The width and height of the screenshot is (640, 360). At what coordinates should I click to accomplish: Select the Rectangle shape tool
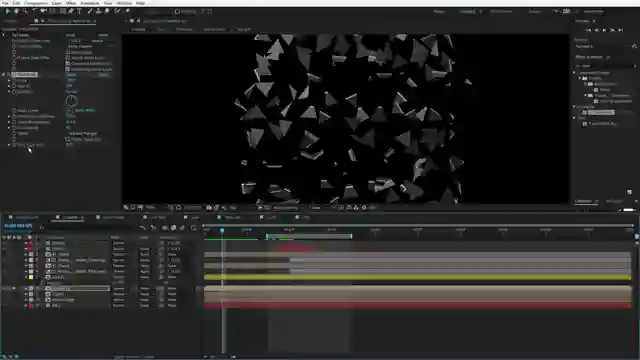62,11
